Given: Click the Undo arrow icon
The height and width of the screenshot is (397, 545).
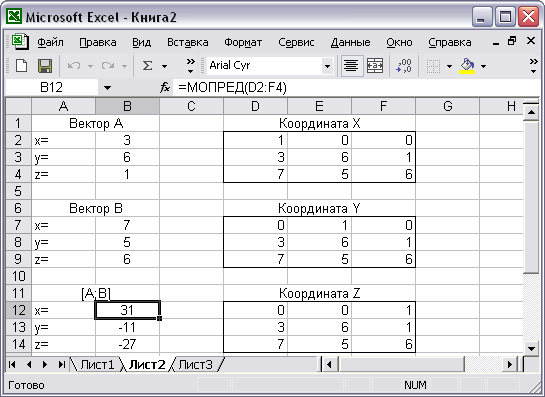Looking at the screenshot, I should coord(74,66).
